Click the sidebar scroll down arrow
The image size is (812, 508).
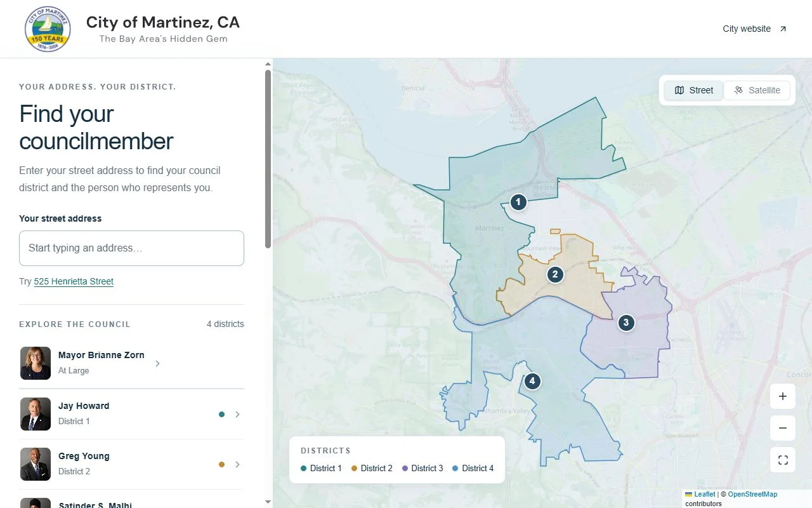[268, 502]
